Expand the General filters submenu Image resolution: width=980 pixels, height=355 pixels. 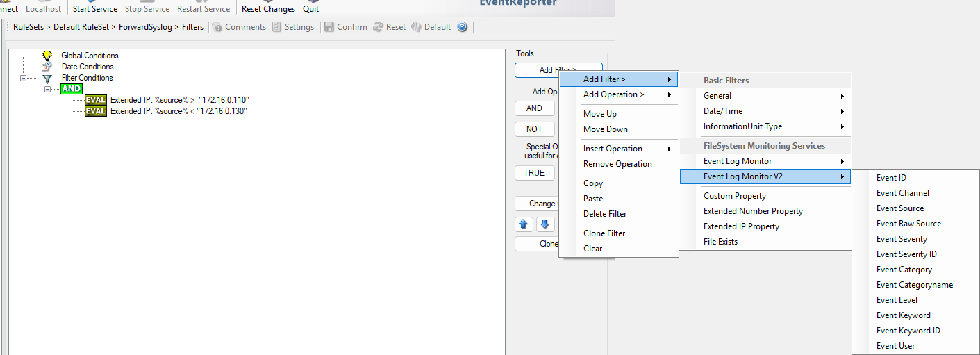765,96
